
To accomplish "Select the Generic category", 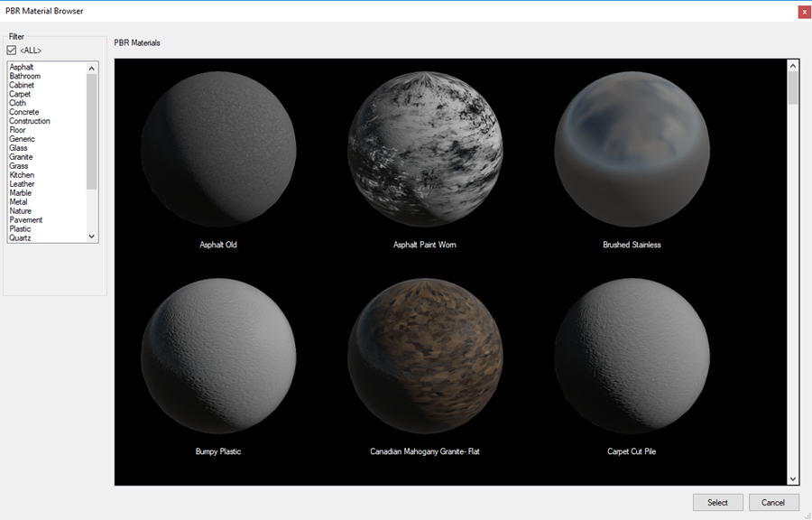I will point(22,139).
